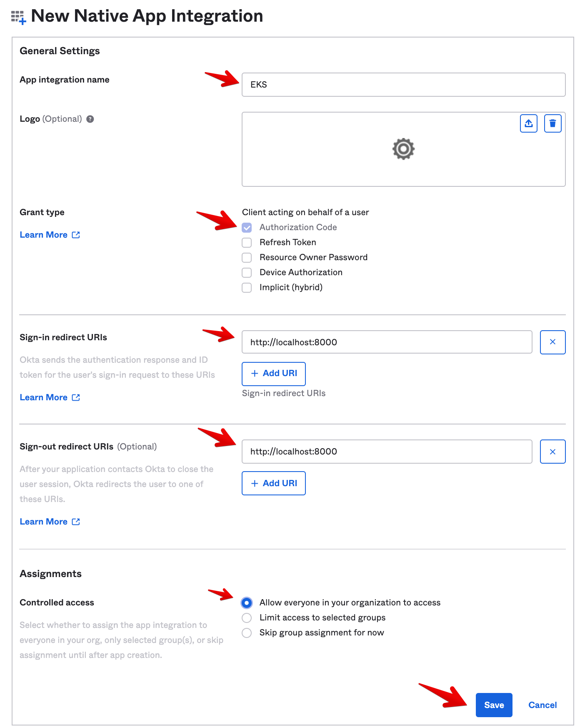
Task: Remove the sign-out redirect URI with X
Action: 552,452
